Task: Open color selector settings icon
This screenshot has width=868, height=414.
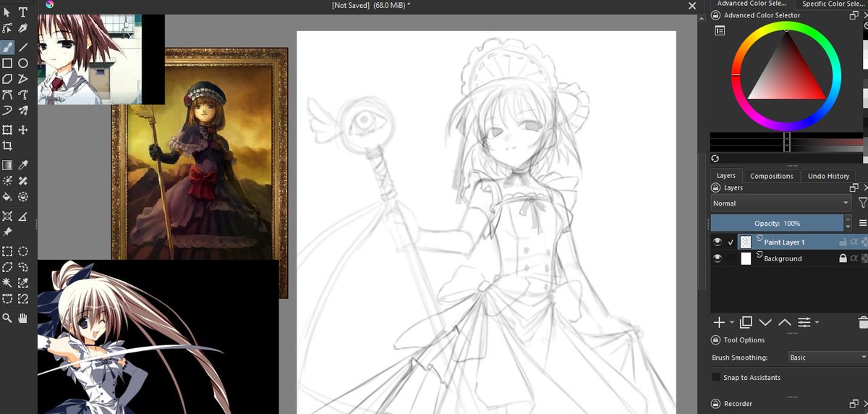Action: pos(720,30)
